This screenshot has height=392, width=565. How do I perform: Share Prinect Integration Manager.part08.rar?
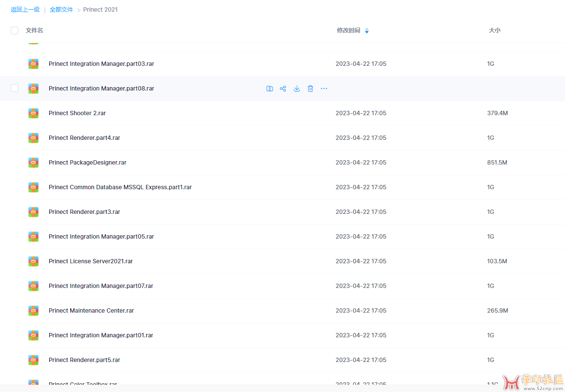(283, 88)
